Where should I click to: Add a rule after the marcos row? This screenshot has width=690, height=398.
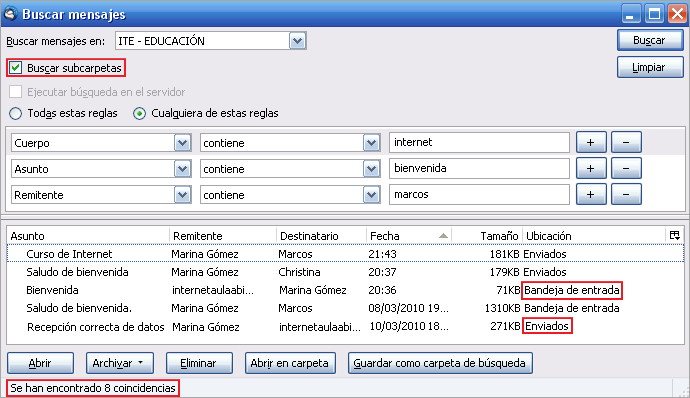pyautogui.click(x=591, y=194)
